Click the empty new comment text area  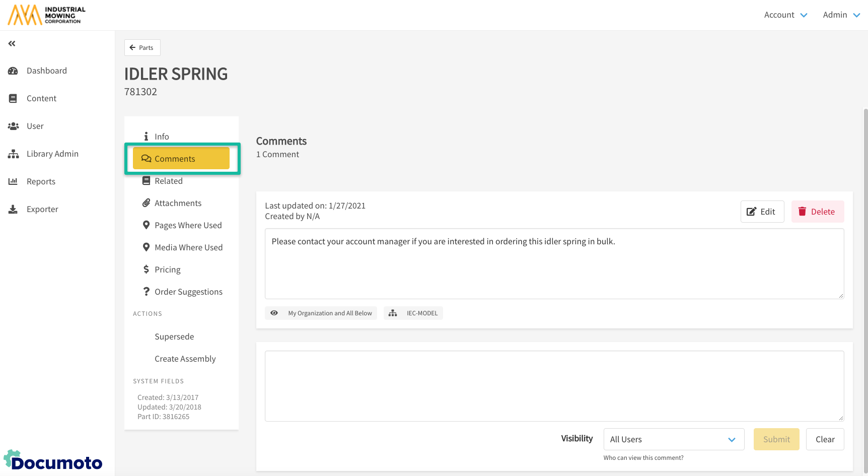tap(554, 386)
